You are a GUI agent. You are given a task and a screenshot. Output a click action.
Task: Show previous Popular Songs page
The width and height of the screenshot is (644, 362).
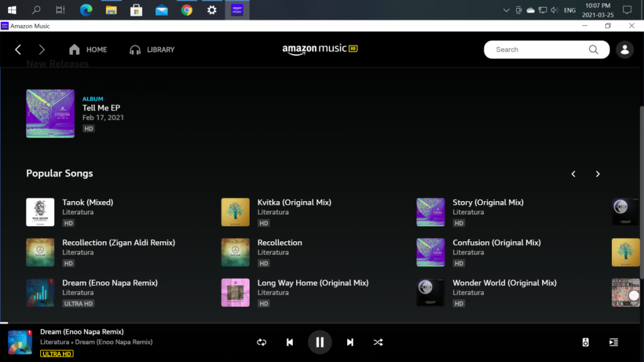pos(574,174)
